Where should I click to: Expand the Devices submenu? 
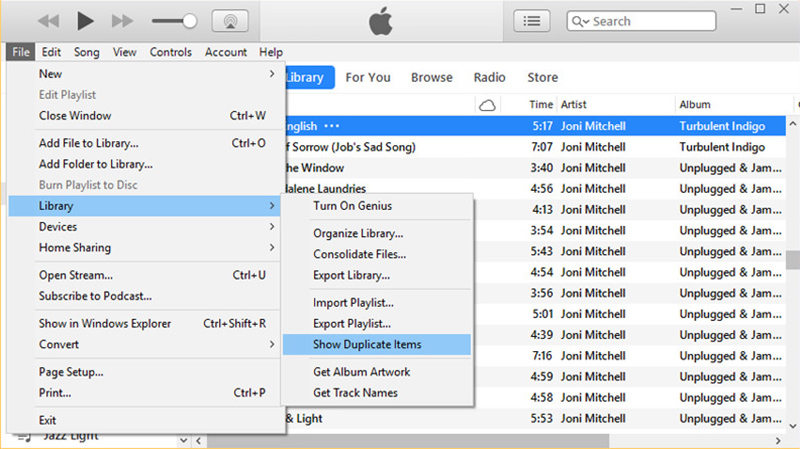(x=144, y=227)
